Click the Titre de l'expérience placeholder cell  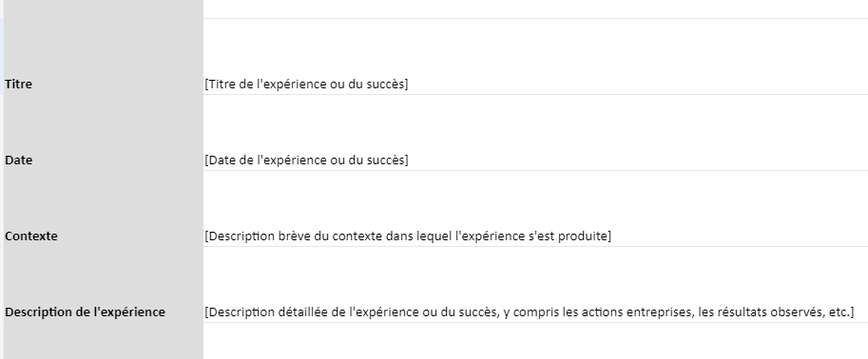click(x=536, y=57)
